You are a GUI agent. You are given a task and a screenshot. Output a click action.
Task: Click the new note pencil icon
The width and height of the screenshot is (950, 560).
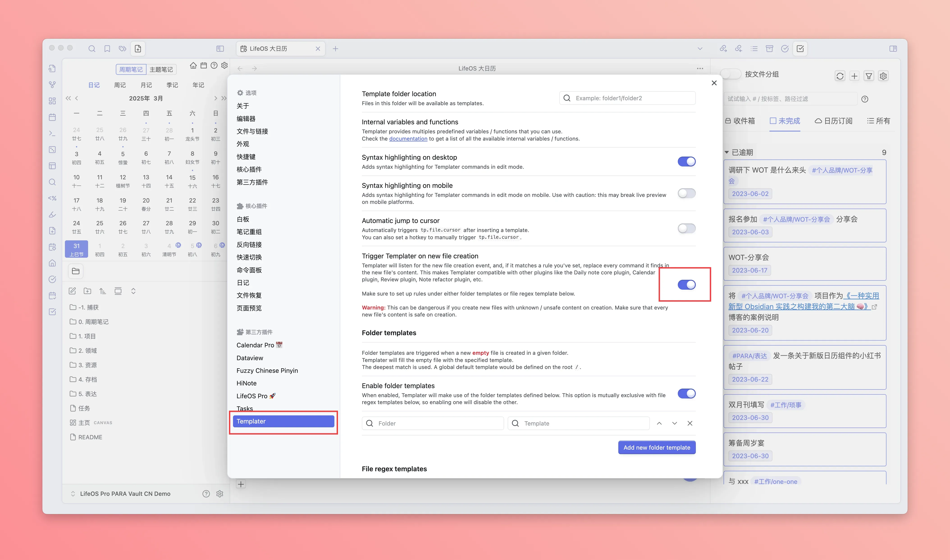tap(72, 291)
